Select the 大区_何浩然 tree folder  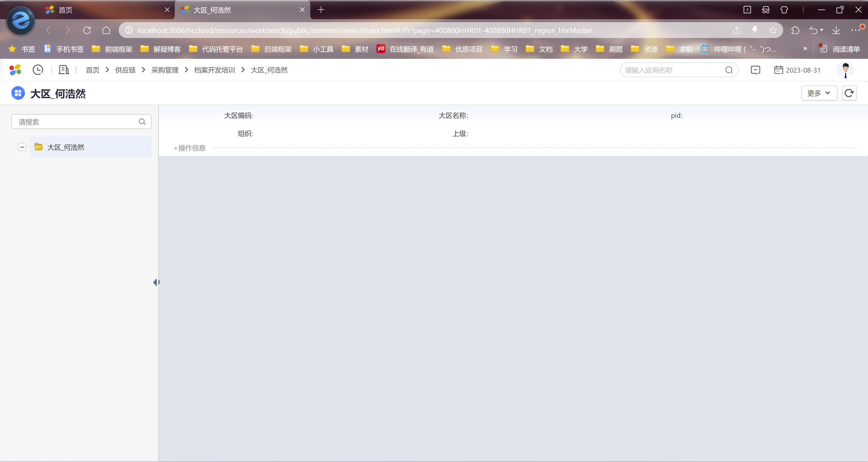[x=66, y=147]
